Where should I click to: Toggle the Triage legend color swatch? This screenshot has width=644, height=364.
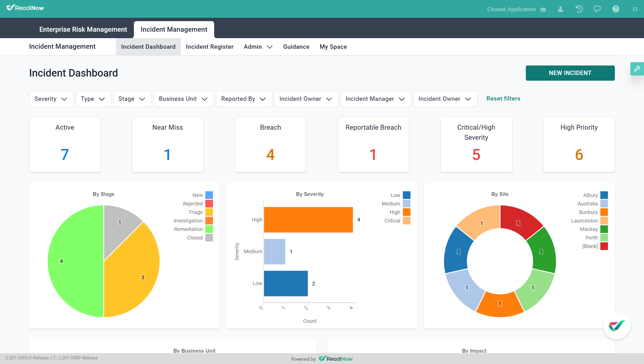click(209, 212)
